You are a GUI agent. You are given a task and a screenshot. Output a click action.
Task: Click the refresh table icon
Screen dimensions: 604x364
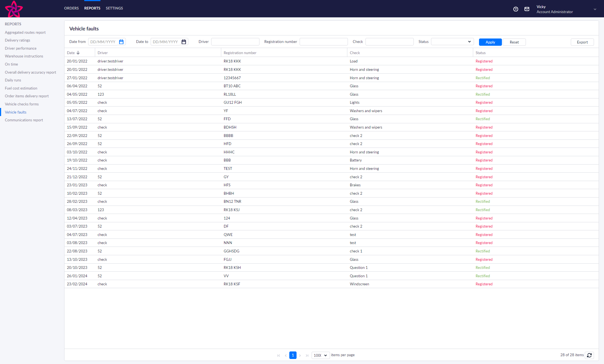[x=589, y=355]
